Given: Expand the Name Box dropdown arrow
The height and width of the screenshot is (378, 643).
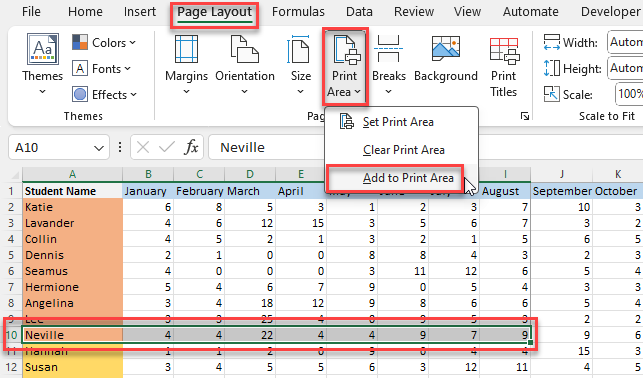Looking at the screenshot, I should [x=98, y=148].
